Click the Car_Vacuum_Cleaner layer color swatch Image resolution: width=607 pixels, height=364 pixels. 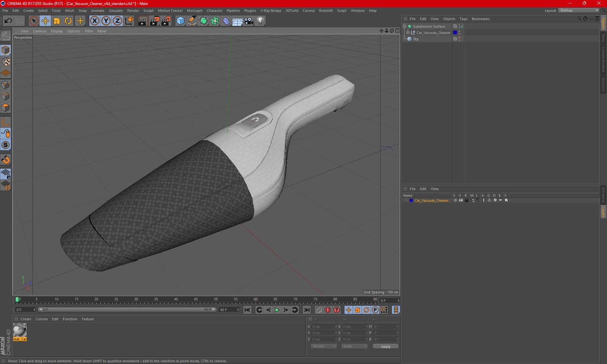(x=411, y=200)
